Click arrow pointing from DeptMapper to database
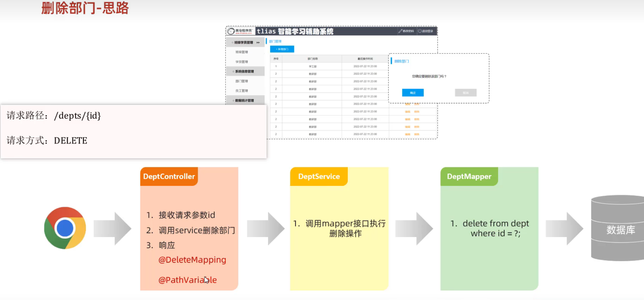The image size is (644, 300). (x=564, y=228)
